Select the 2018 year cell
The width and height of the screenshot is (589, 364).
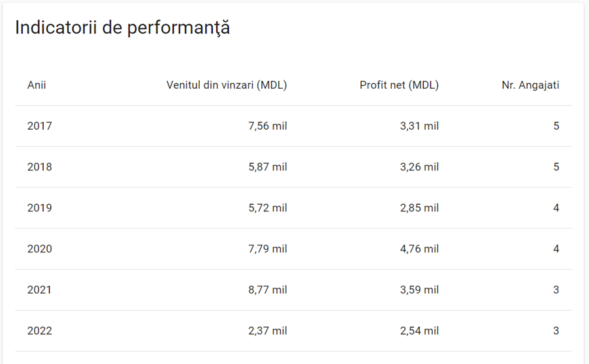[x=39, y=167]
